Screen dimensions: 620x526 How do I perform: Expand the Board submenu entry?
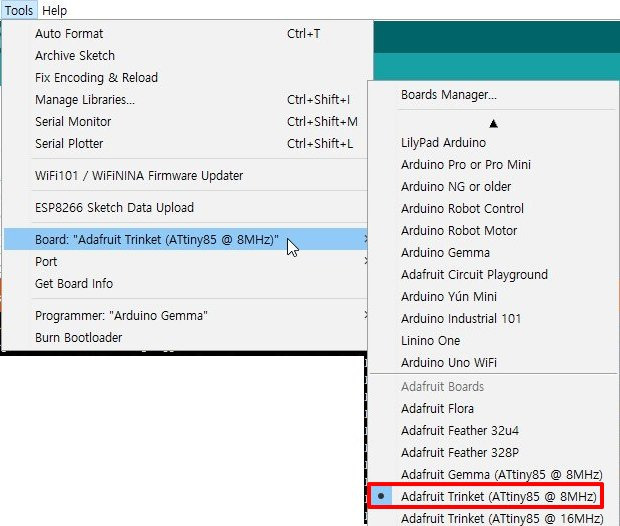[186, 239]
